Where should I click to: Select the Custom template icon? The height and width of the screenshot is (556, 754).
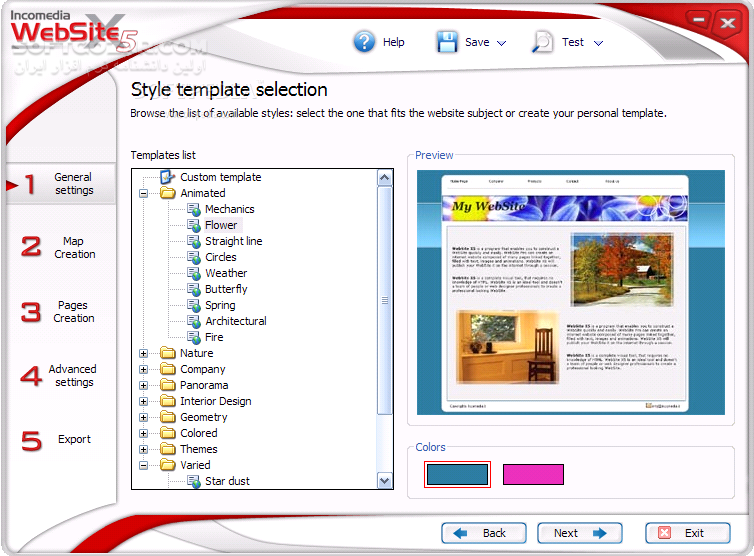(x=167, y=177)
